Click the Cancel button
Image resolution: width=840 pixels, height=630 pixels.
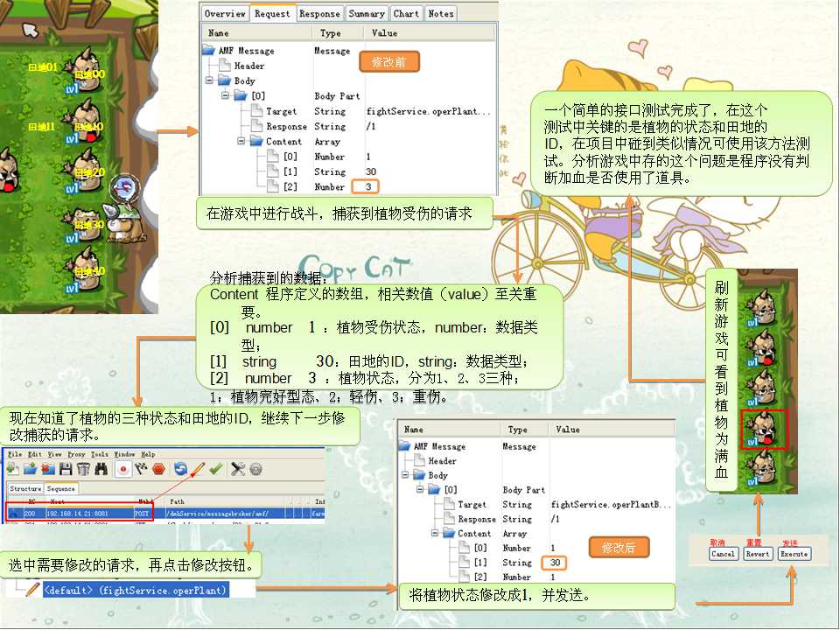[723, 554]
